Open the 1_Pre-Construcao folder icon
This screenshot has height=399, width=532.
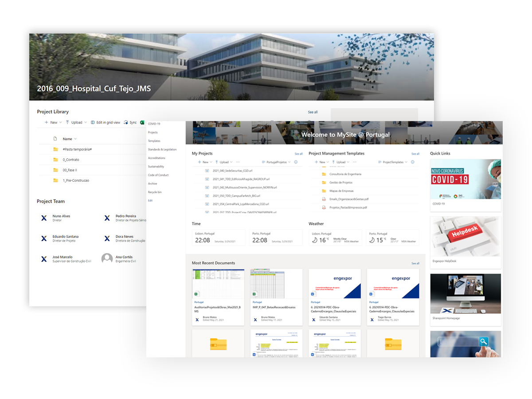pos(55,180)
